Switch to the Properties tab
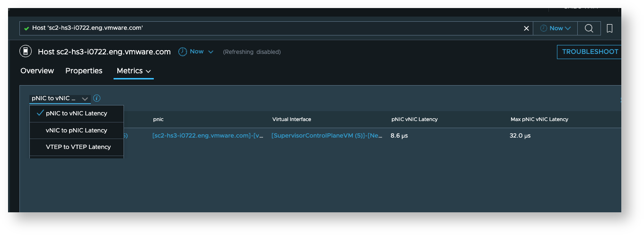The height and width of the screenshot is (235, 644). pos(84,71)
